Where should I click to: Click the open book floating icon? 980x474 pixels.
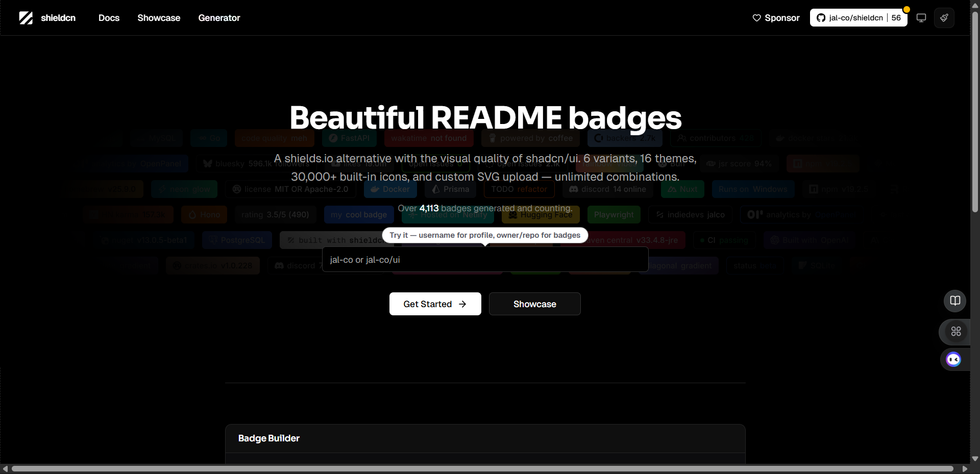[x=955, y=301]
